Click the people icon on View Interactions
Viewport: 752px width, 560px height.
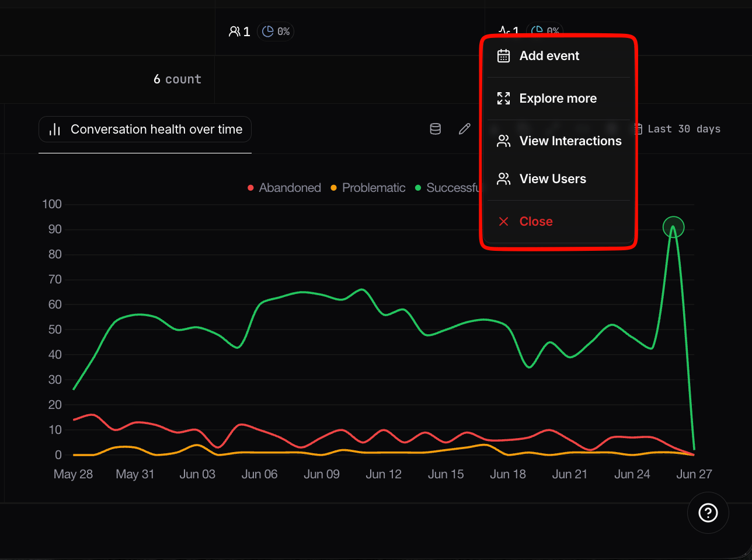click(503, 141)
